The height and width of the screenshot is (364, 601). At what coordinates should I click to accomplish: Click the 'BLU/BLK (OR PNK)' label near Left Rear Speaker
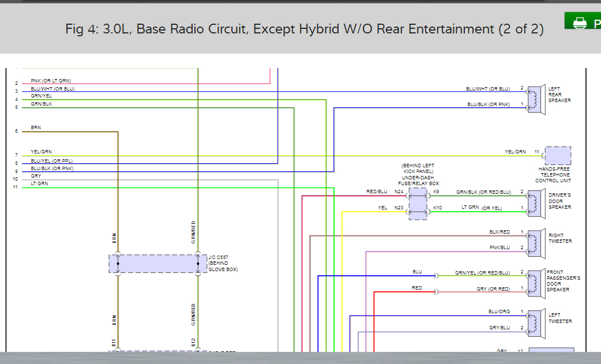tap(489, 104)
